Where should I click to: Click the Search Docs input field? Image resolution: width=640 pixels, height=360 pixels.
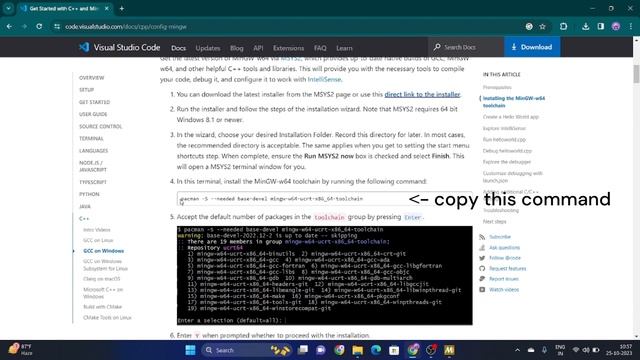tap(465, 47)
